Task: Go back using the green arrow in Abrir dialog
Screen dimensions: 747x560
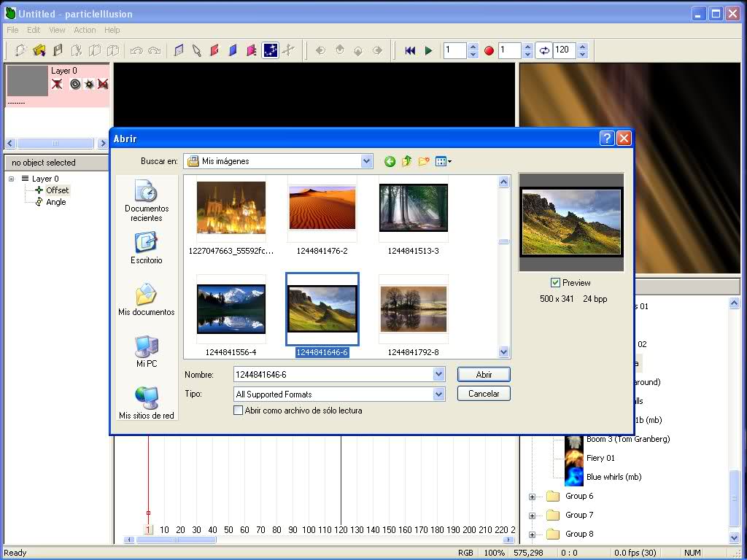Action: [390, 161]
